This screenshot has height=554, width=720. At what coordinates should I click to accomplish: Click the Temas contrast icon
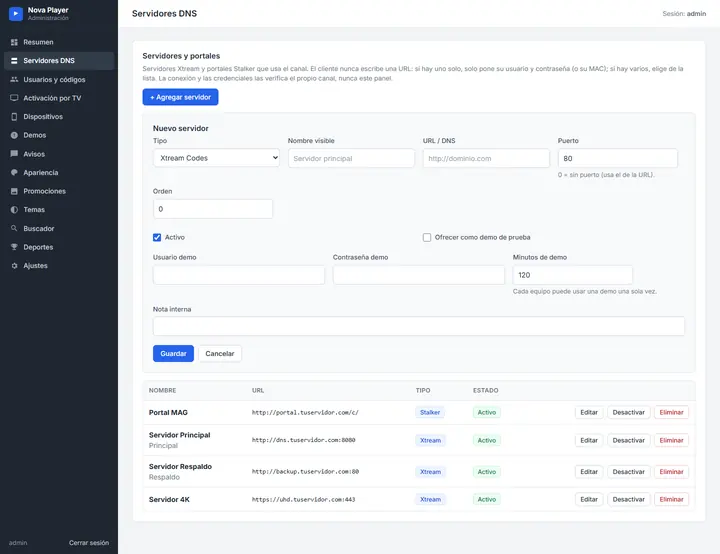[x=14, y=209]
